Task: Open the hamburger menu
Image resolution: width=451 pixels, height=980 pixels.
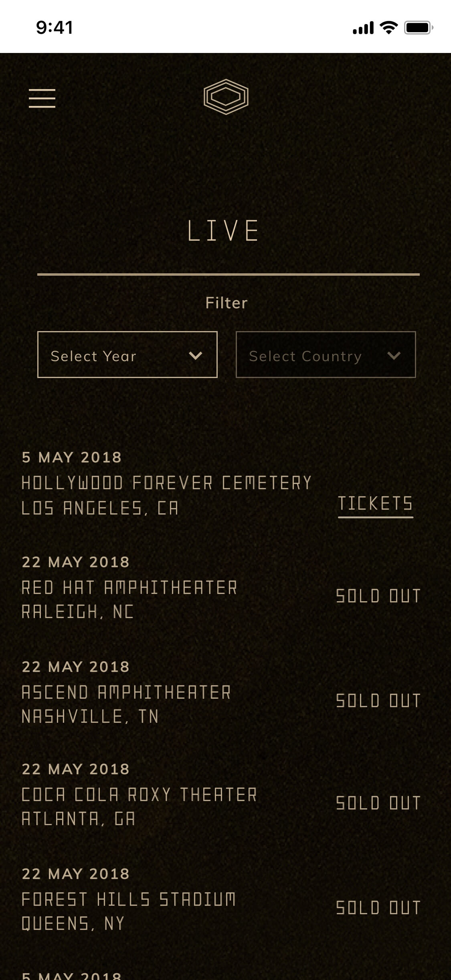Action: click(x=42, y=98)
